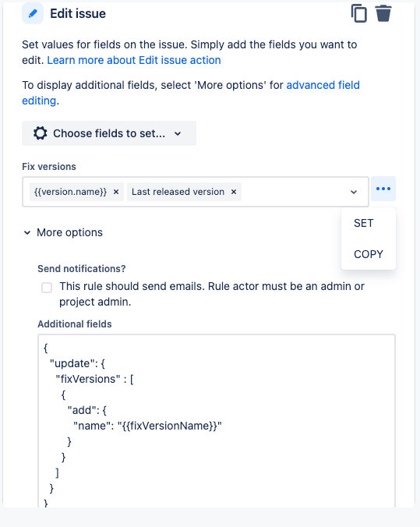
Task: Expand the Fix versions dropdown arrow
Action: (354, 192)
